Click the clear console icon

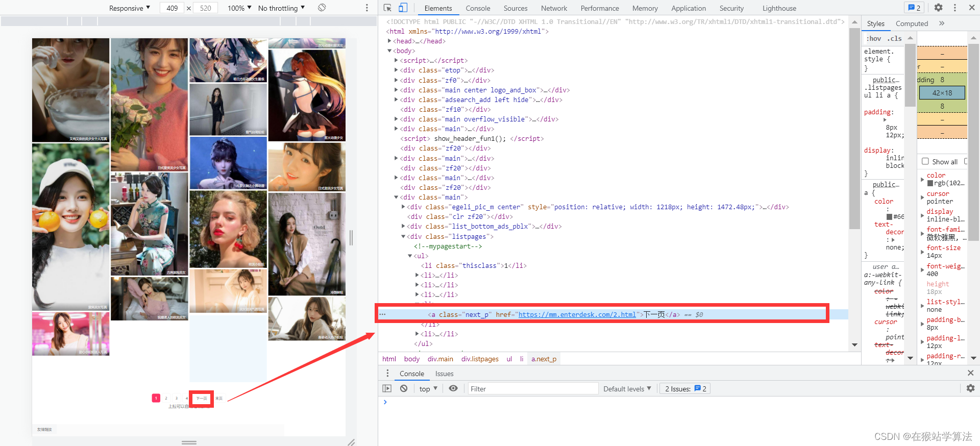404,388
